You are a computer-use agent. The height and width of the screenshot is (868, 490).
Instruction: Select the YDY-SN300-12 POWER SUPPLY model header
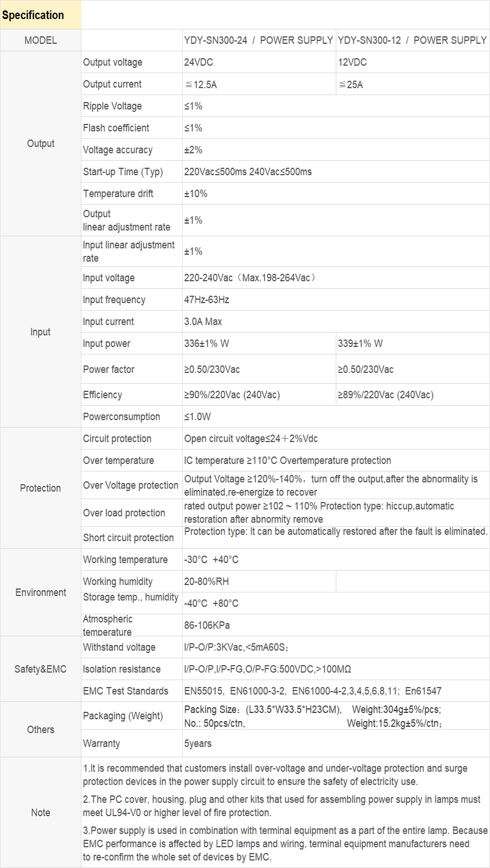point(413,40)
